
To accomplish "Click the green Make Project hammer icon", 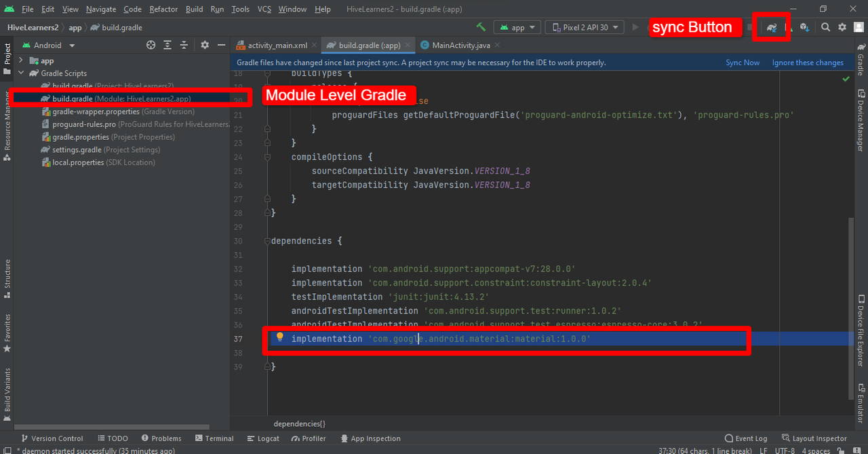I will 481,27.
